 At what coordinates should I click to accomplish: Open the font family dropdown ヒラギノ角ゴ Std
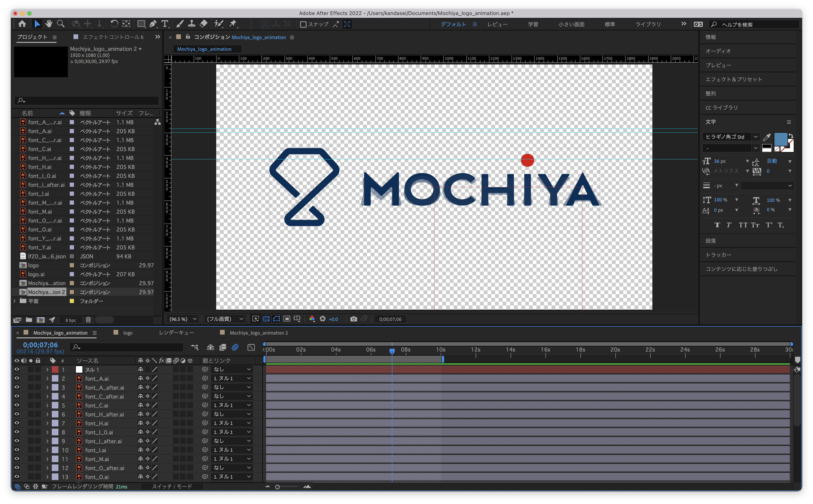(731, 137)
